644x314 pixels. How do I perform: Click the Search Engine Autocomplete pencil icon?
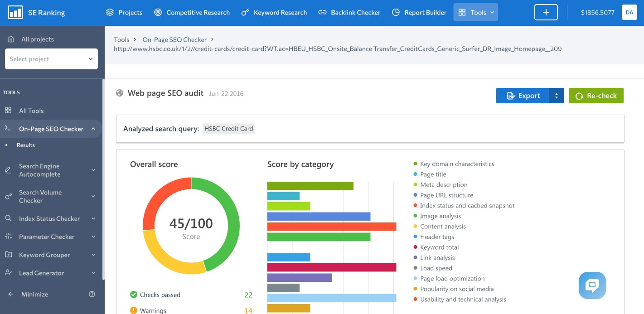click(x=8, y=170)
